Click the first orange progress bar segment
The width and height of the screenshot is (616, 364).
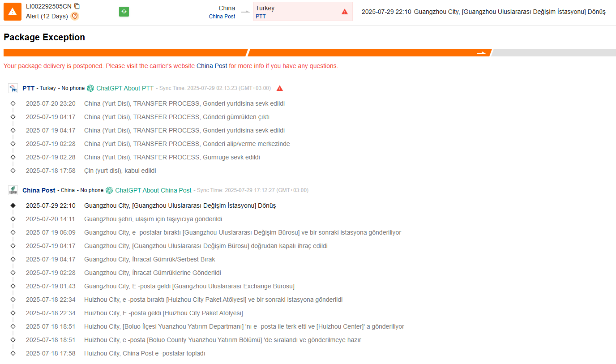tap(125, 53)
